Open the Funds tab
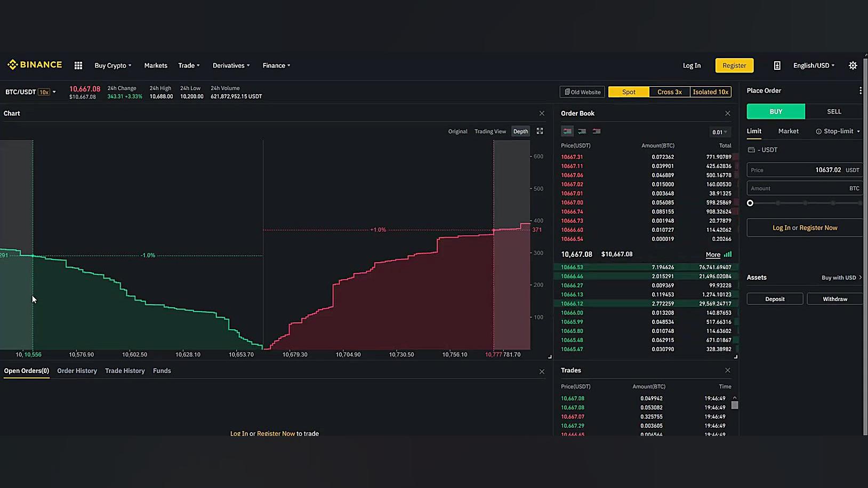This screenshot has height=488, width=868. [x=162, y=371]
